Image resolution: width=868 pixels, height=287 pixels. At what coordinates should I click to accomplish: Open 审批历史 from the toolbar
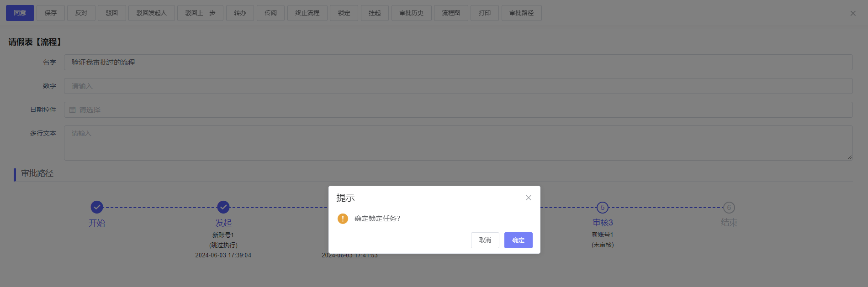[411, 13]
